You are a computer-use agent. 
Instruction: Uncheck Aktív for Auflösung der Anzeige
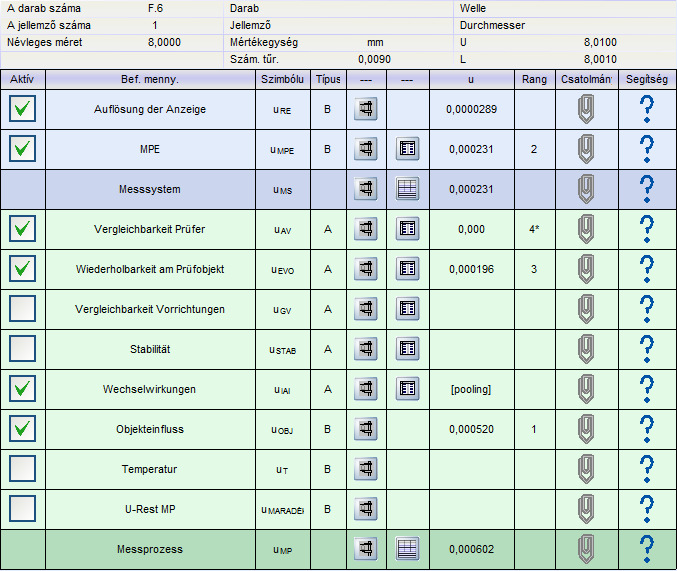pyautogui.click(x=22, y=108)
